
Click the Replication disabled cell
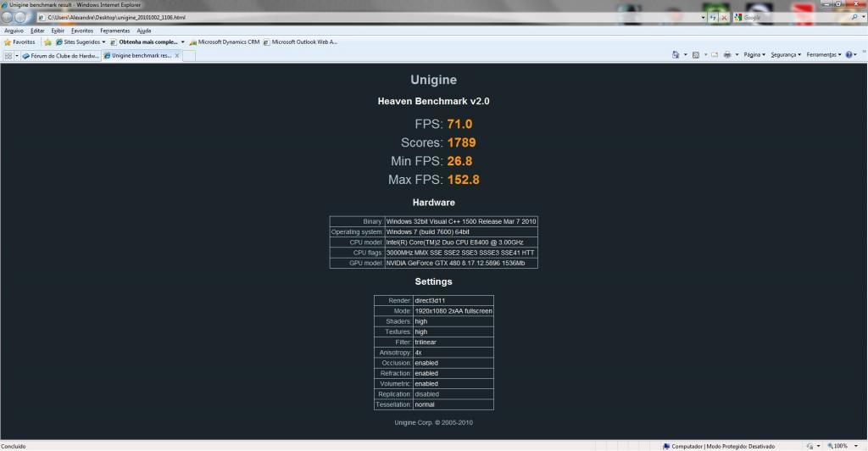[x=453, y=394]
